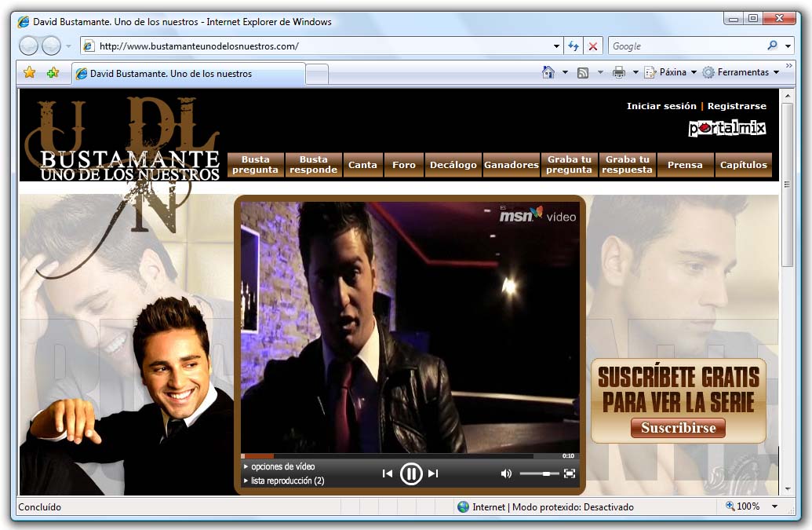The image size is (812, 530).
Task: Click the Concluído status text
Action: tap(39, 506)
